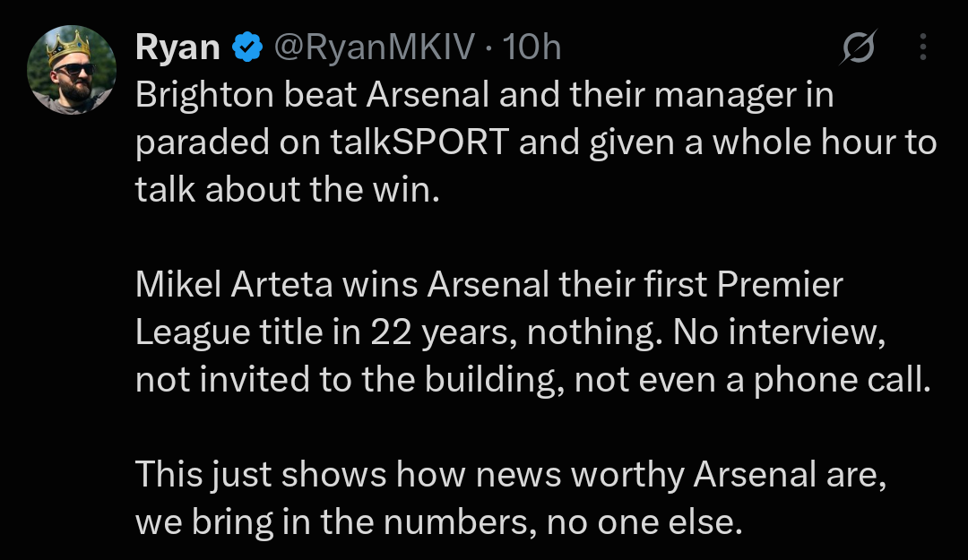The height and width of the screenshot is (560, 968).
Task: Visit the display name Ryan's profile
Action: click(177, 48)
